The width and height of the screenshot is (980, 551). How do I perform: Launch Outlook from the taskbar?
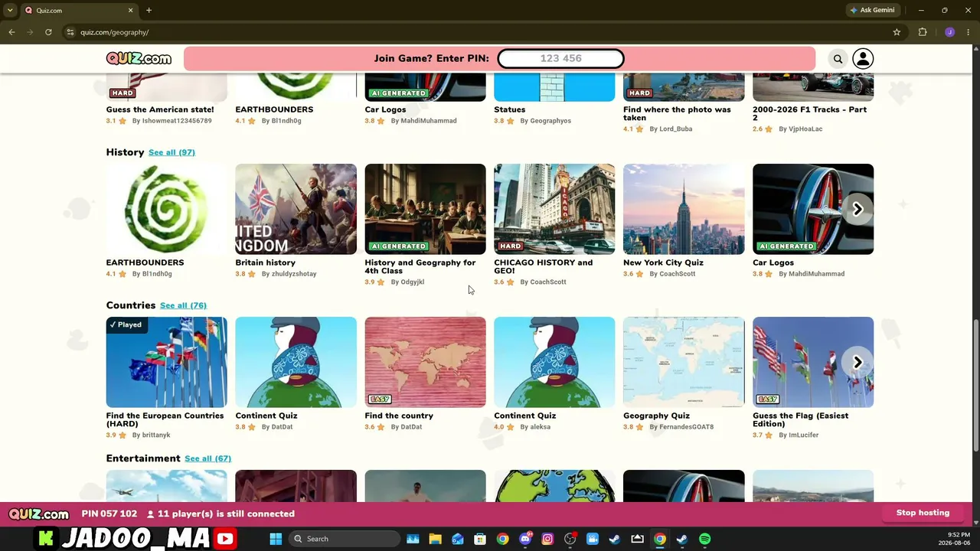pyautogui.click(x=457, y=539)
